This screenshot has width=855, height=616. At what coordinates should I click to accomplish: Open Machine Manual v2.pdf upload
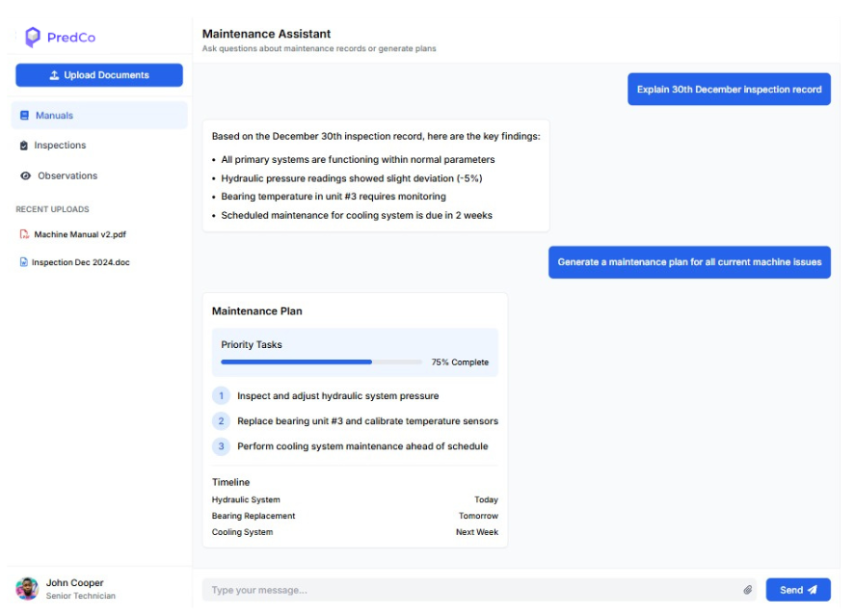tap(80, 234)
